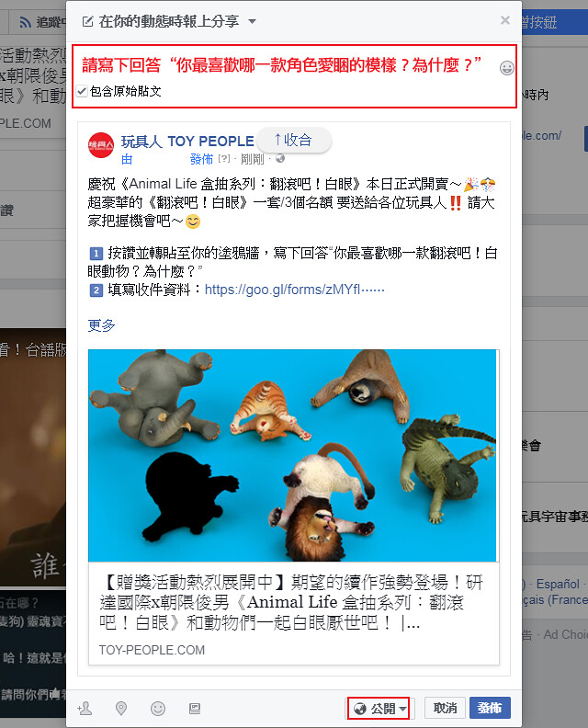Close the share dialog with X
588x728 pixels.
tap(505, 20)
